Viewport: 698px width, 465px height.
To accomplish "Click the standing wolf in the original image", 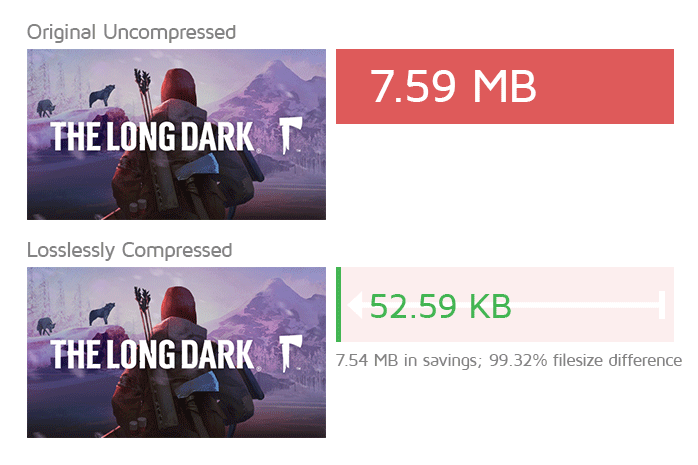I will pyautogui.click(x=102, y=96).
